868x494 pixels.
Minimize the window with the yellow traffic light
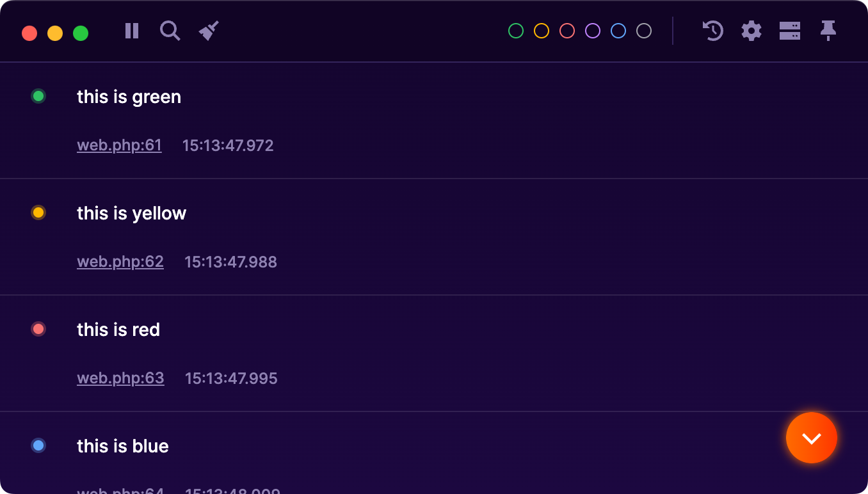pyautogui.click(x=55, y=31)
